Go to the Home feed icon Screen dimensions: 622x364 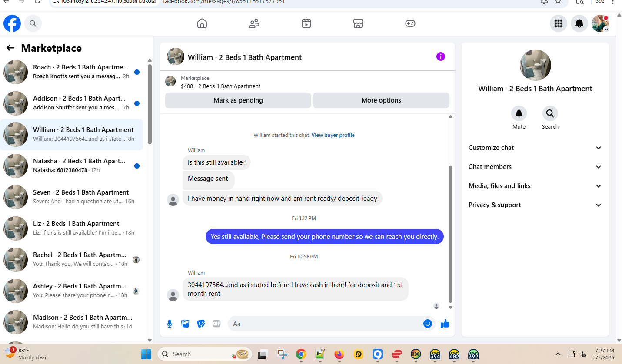(202, 23)
